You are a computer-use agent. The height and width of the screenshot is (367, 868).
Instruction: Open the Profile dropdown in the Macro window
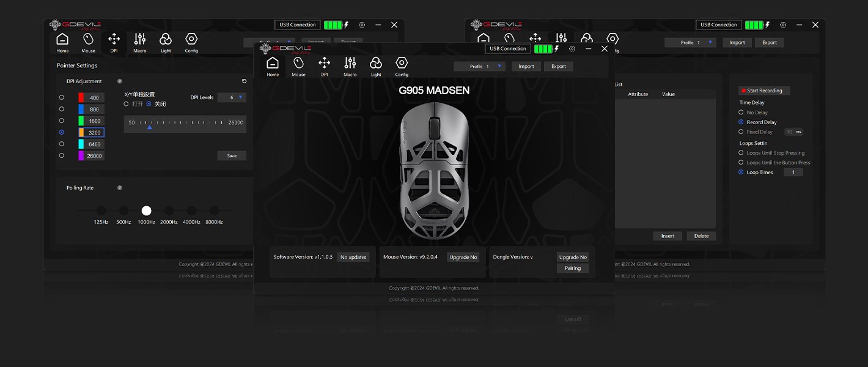[690, 43]
